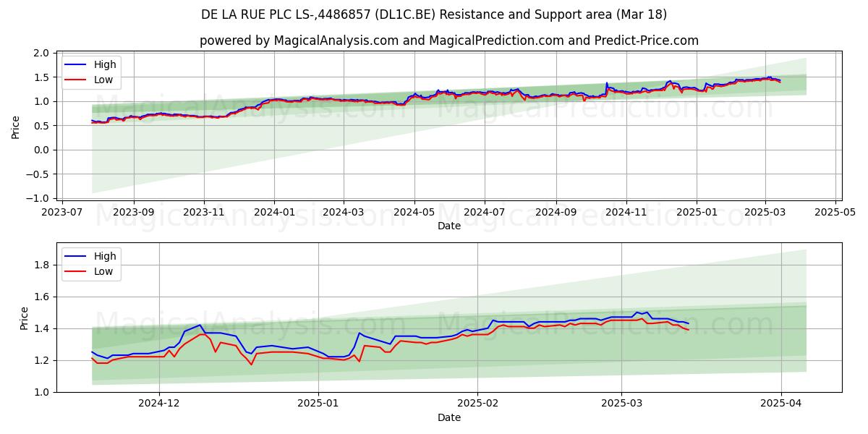Click the 2024-07 x-axis label in the top chart
Screen dimensions: 868x434
[x=483, y=213]
